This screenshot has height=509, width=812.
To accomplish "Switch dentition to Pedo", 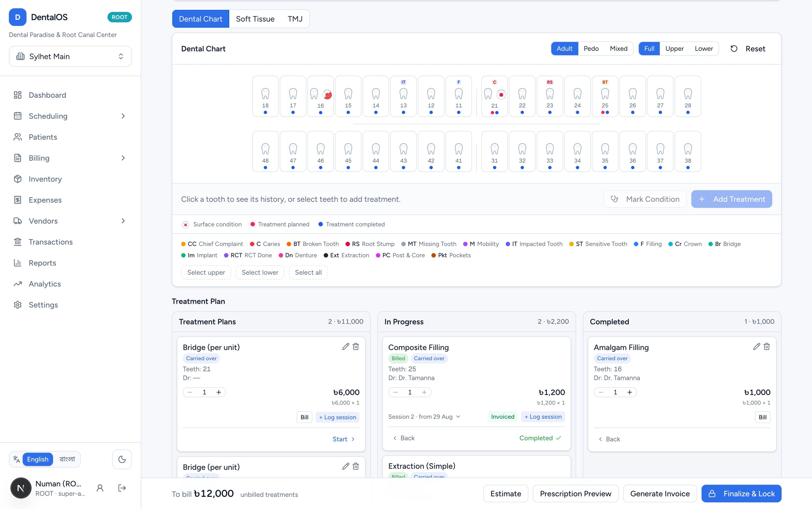I will click(591, 49).
